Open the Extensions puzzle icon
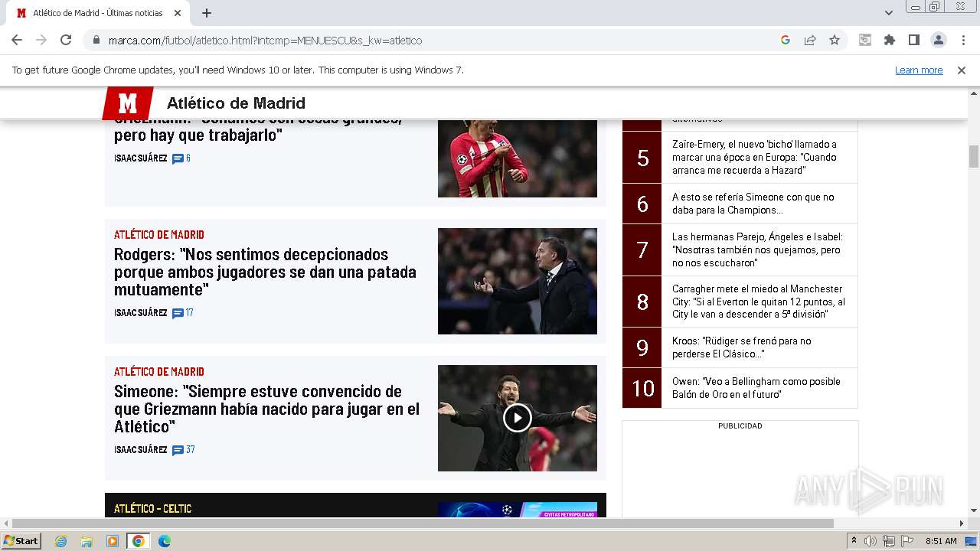Viewport: 980px width, 551px height. (890, 40)
